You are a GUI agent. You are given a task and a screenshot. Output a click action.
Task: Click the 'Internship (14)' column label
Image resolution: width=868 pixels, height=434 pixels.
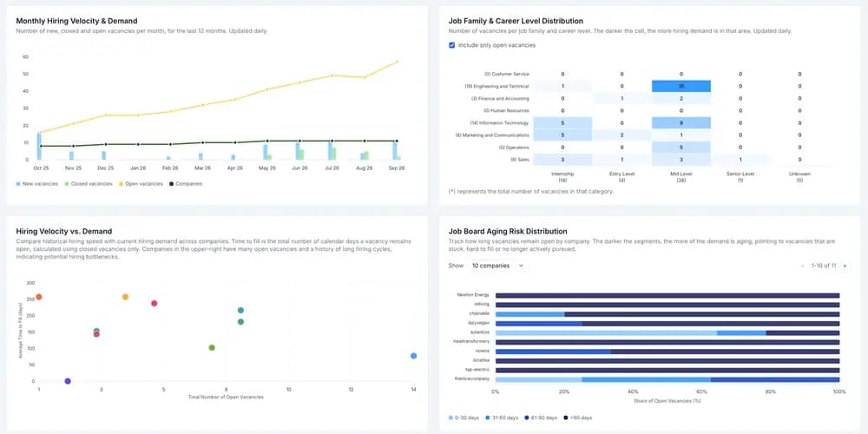coord(562,176)
